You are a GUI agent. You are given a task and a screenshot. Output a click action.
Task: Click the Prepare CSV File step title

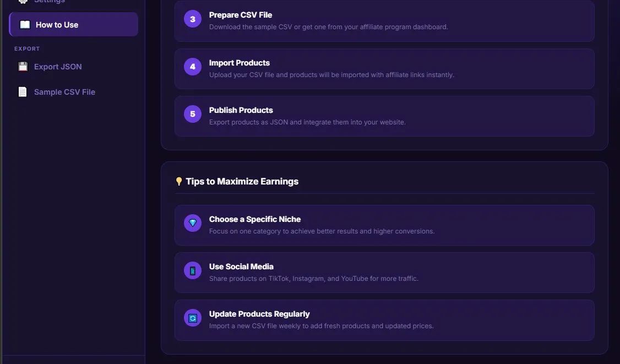[x=241, y=15]
